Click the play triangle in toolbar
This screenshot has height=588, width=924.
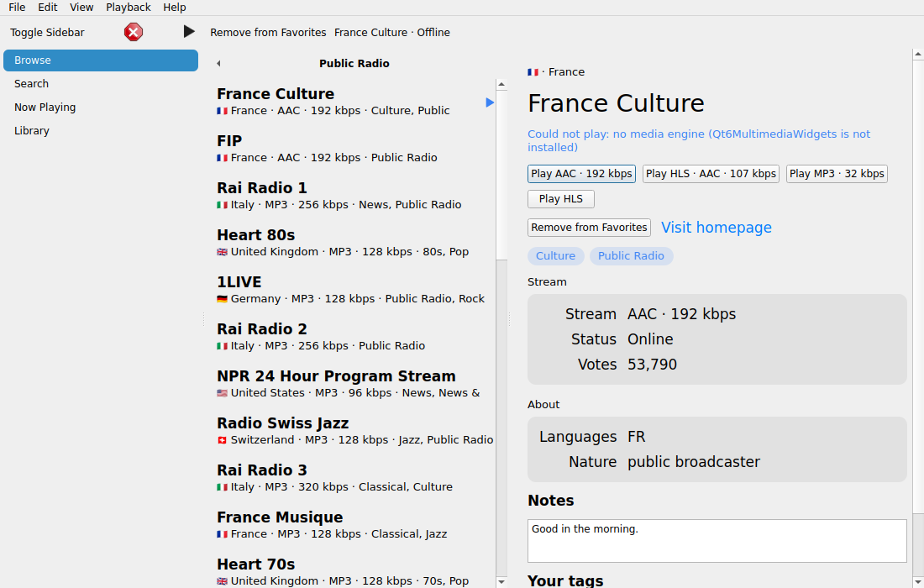188,32
